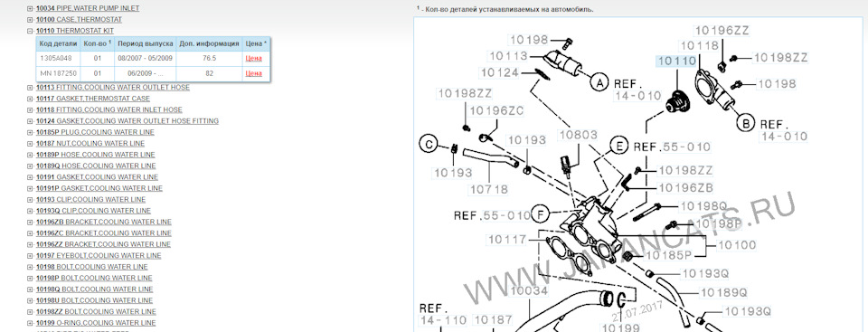
Task: Expand the 10199 O-RING,COOLING WATER LINE node
Action: click(30, 323)
